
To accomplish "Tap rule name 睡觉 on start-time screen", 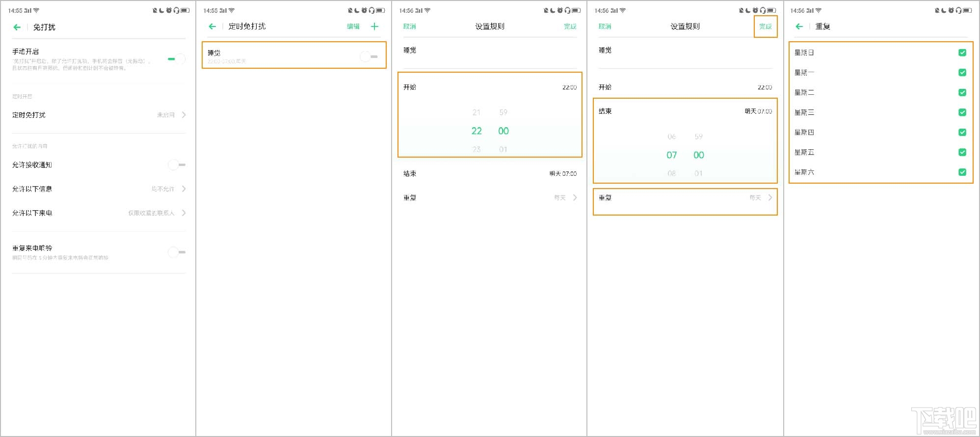I will (410, 50).
